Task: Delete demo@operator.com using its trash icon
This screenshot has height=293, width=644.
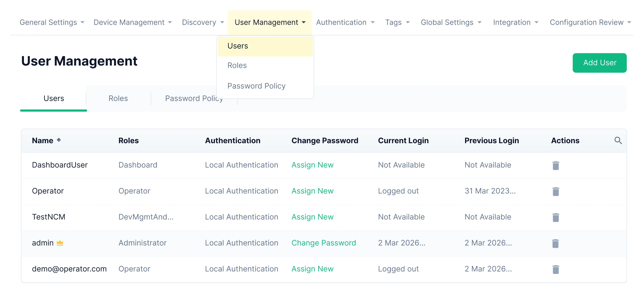Action: pos(555,269)
